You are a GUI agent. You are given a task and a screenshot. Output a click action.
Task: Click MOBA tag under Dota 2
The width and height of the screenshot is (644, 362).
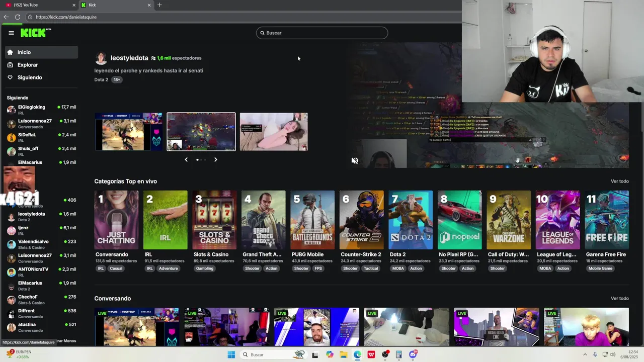398,268
